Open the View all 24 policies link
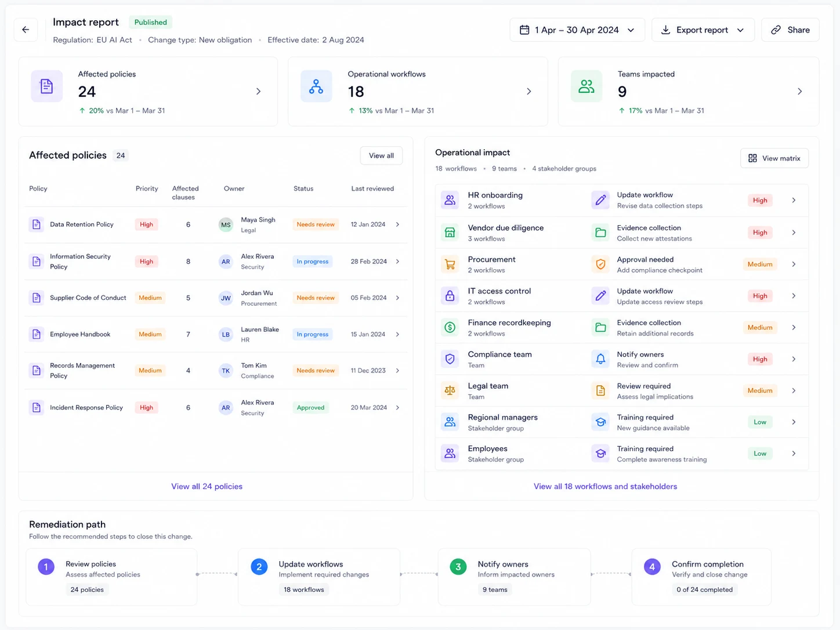 coord(207,486)
